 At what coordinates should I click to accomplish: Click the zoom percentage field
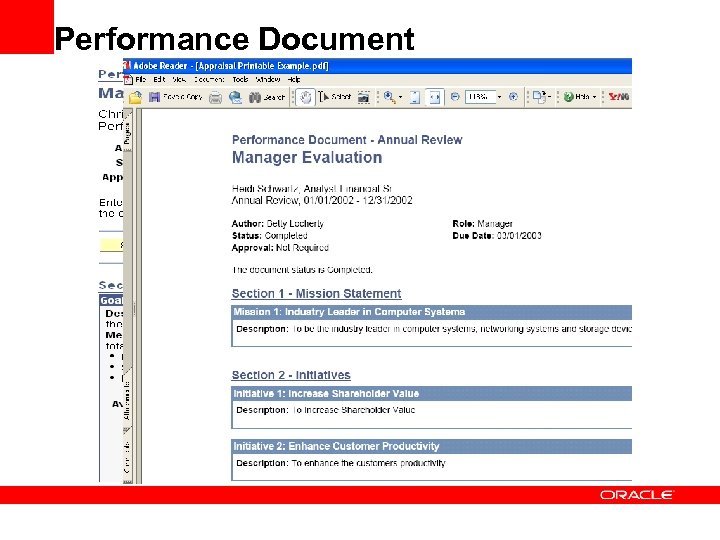(x=480, y=97)
